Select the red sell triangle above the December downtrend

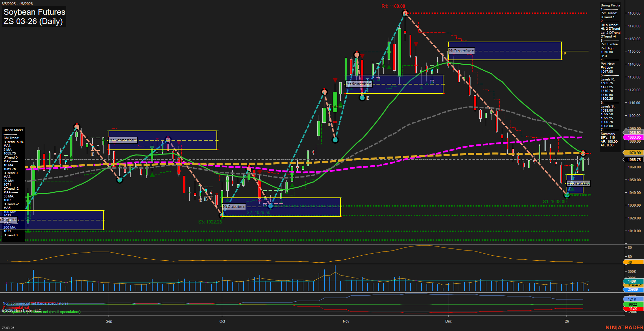416,44
